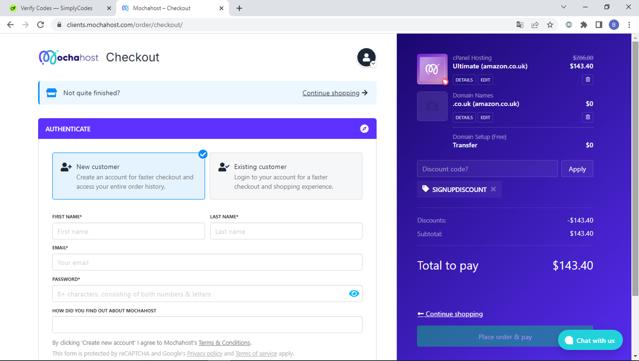Click the Mochahost logo
This screenshot has height=361, width=639.
(x=68, y=57)
